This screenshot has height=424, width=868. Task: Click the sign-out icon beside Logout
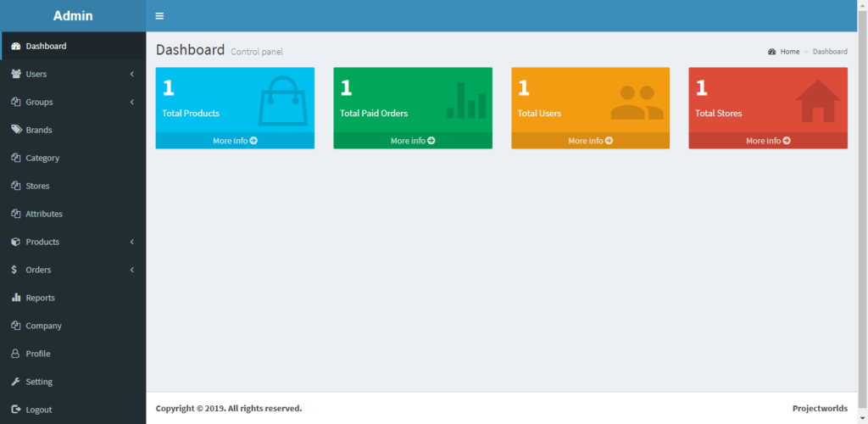point(16,410)
